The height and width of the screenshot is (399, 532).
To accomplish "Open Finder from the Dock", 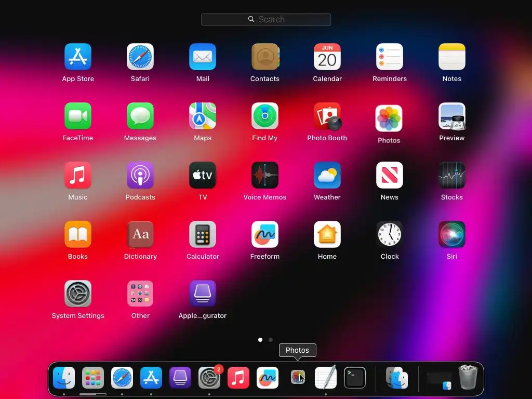I will point(64,378).
